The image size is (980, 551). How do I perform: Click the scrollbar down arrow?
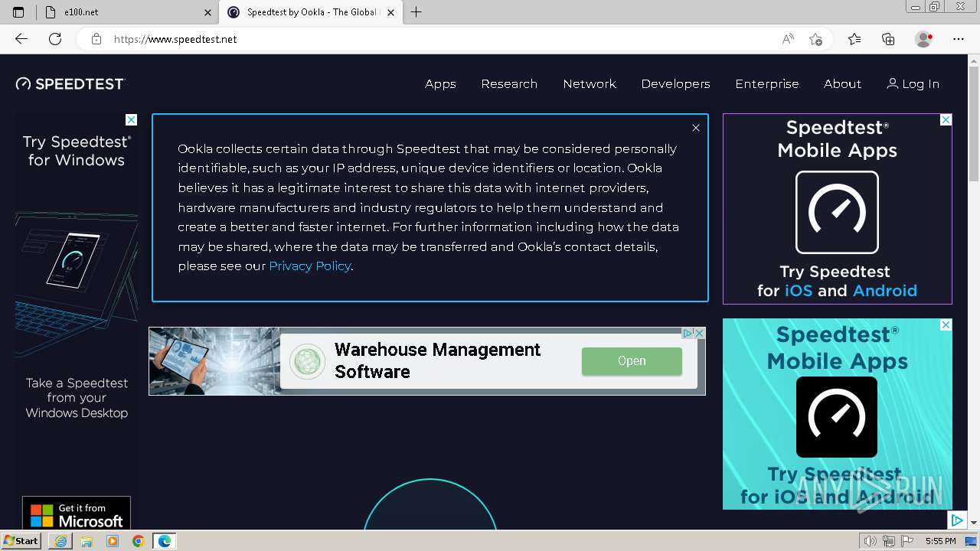pos(974,523)
